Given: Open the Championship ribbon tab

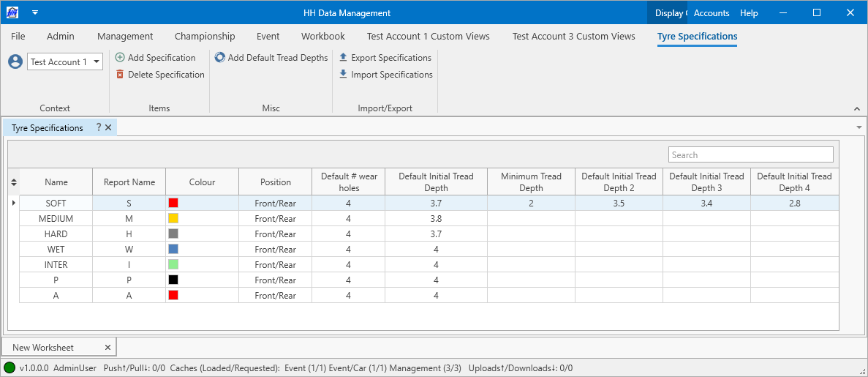Looking at the screenshot, I should (205, 36).
